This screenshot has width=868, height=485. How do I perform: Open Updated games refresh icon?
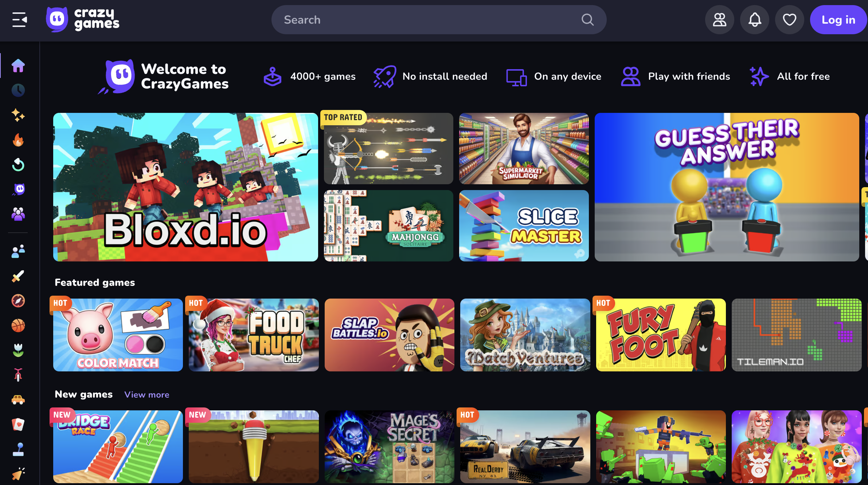point(18,165)
